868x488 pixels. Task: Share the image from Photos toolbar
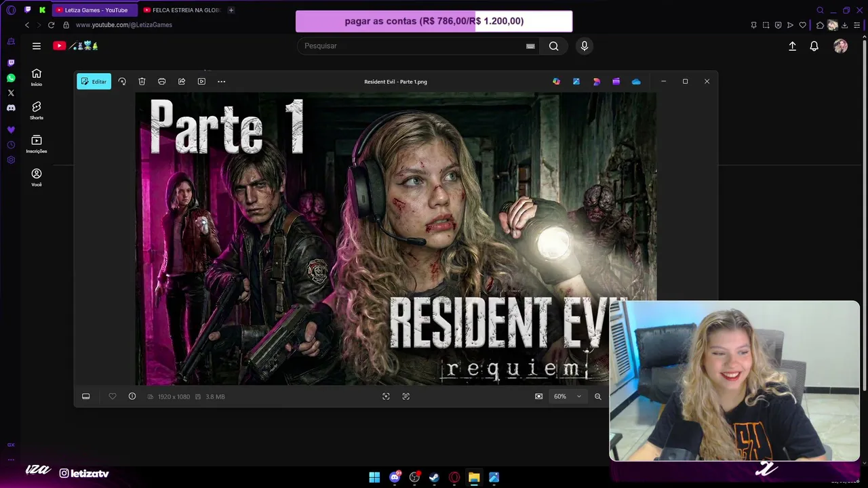182,81
